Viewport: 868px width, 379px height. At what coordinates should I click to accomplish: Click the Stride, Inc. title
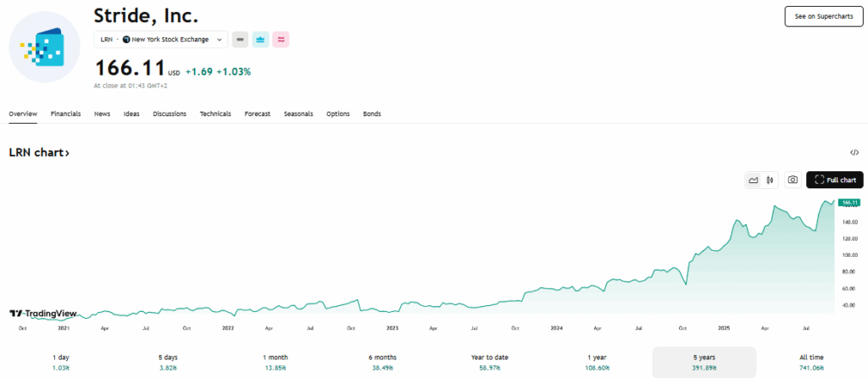(146, 15)
